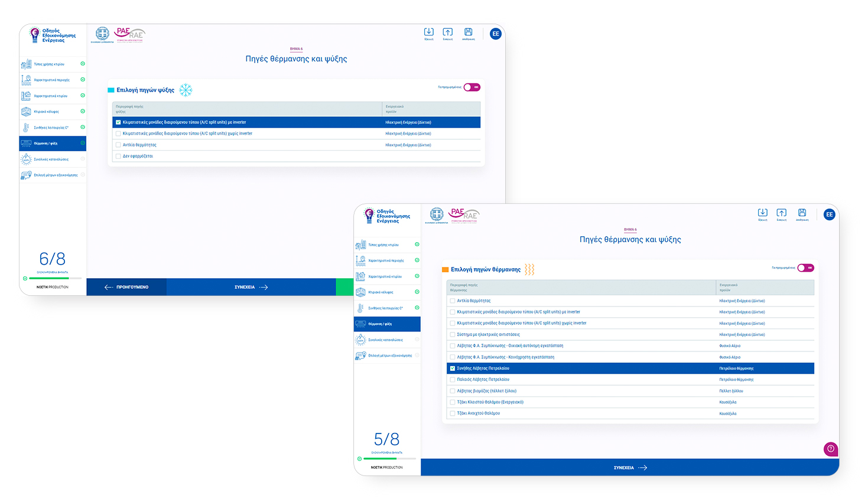Click the download icon in the cooling sources window

[x=428, y=32]
